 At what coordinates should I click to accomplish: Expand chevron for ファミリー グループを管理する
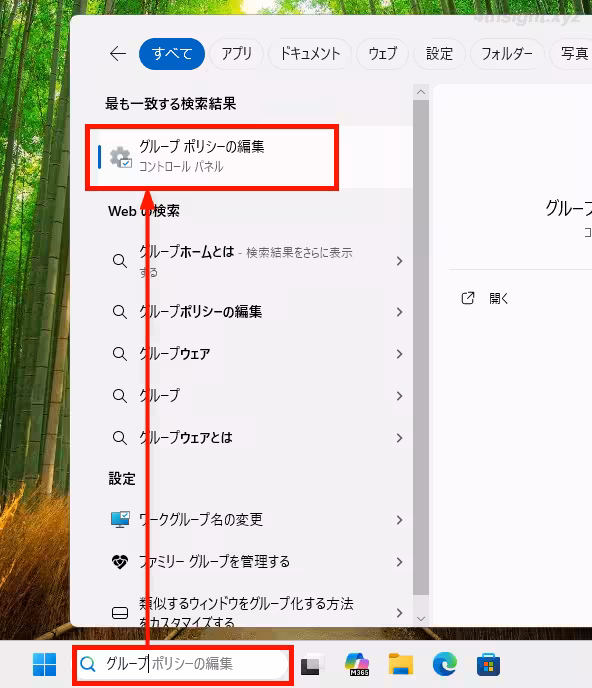[x=399, y=562]
